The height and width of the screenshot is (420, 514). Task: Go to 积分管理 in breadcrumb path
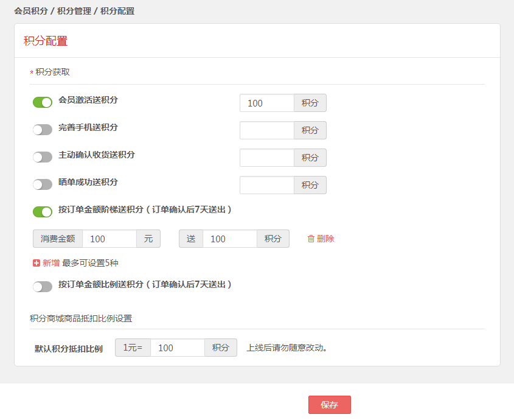tap(74, 11)
